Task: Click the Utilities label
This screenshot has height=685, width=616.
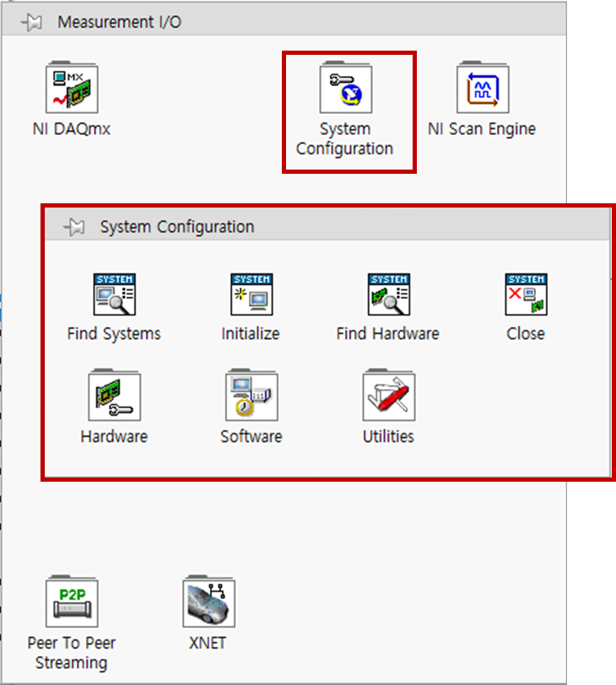Action: tap(388, 436)
